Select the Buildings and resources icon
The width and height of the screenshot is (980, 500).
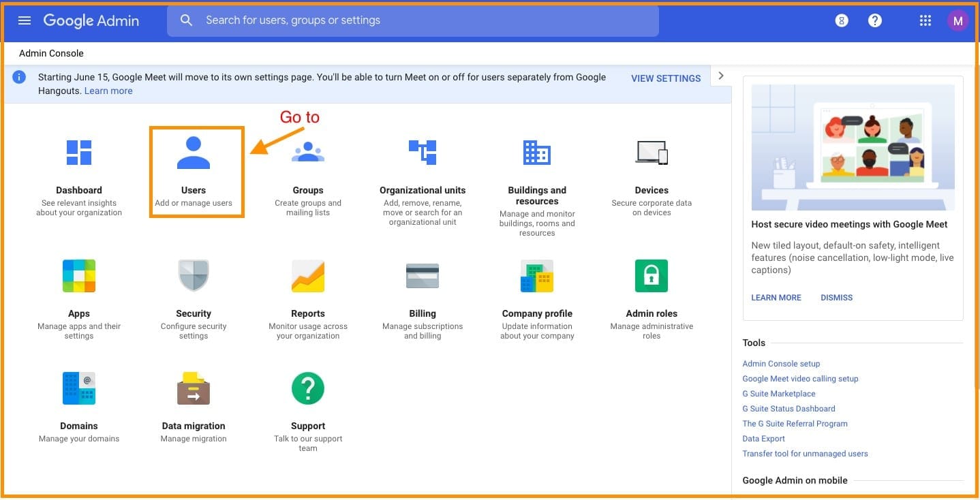[x=537, y=153]
